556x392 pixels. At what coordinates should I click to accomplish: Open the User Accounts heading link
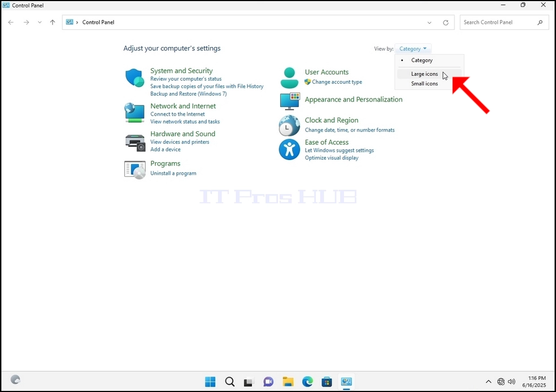click(327, 72)
